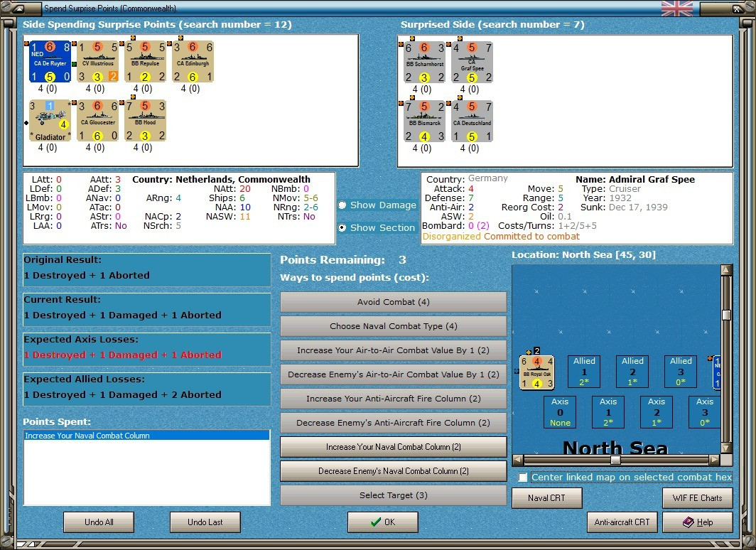Click the British flag in the title bar
The image size is (756, 550).
[677, 9]
